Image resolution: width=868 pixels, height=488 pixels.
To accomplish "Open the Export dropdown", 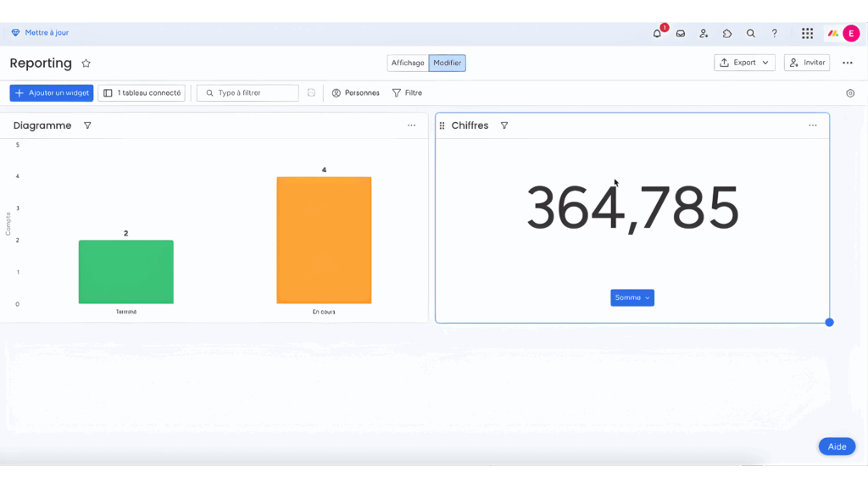I will click(x=744, y=63).
